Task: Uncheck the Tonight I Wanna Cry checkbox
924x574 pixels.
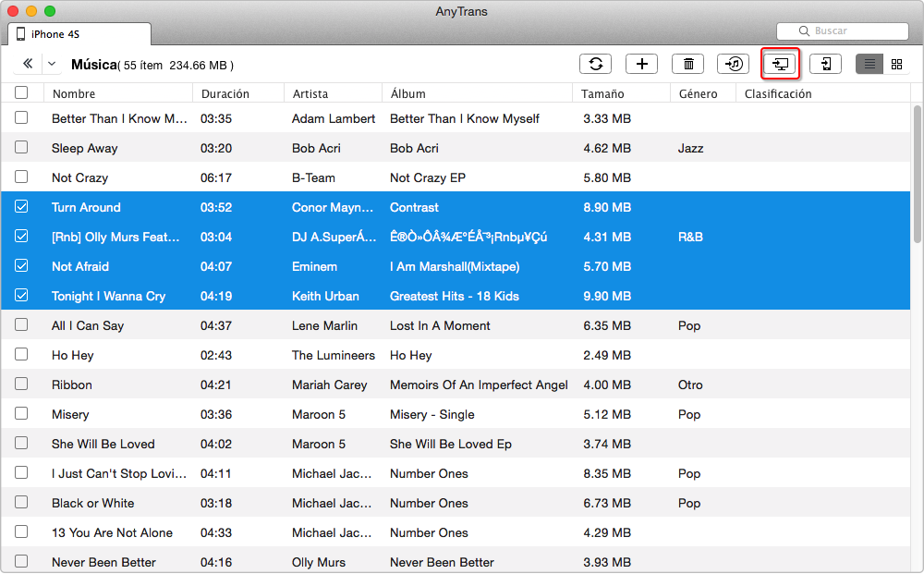Action: click(21, 295)
